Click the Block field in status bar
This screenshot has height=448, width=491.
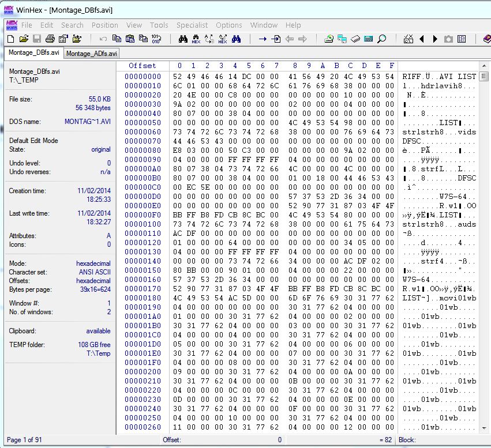coord(443,440)
